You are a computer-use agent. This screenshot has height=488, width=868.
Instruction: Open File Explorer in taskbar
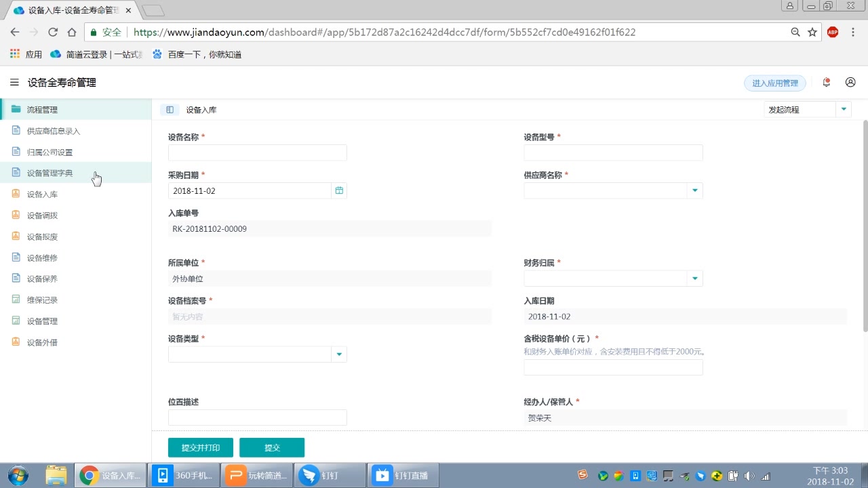(x=56, y=475)
